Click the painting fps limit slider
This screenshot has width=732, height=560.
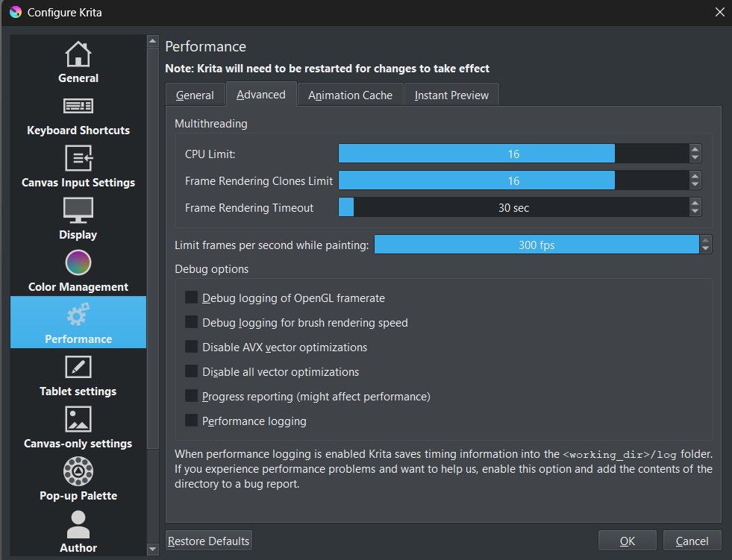537,245
